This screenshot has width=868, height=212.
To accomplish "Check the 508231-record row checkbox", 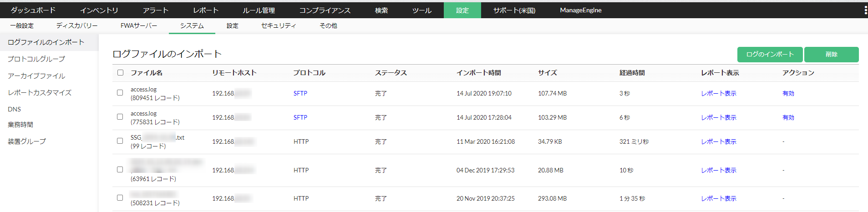I will pyautogui.click(x=120, y=198).
